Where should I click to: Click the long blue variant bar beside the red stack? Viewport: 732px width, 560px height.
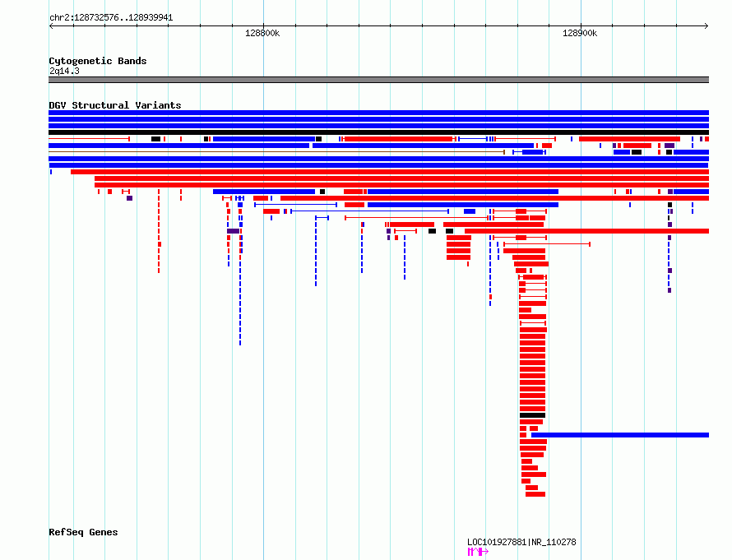tap(620, 435)
